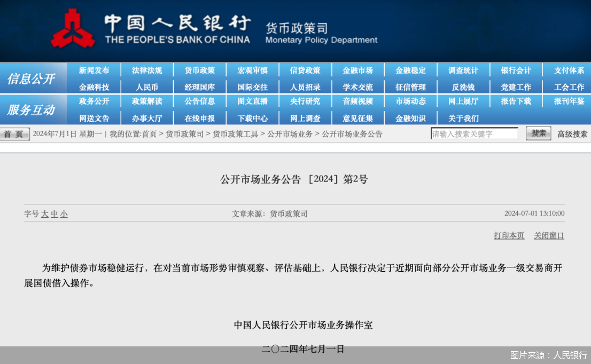
Task: Select 下载中心 in the navigation bar
Action: pyautogui.click(x=252, y=118)
